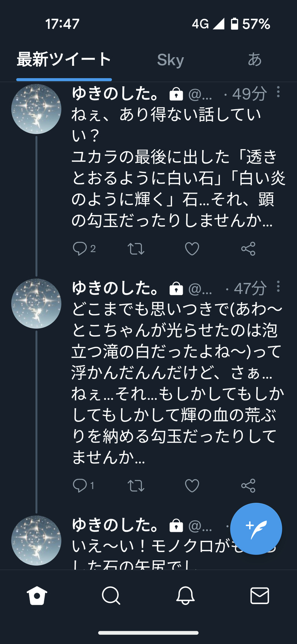Toggle retweet on the 47分 tweet
Image resolution: width=297 pixels, height=644 pixels.
click(x=136, y=485)
